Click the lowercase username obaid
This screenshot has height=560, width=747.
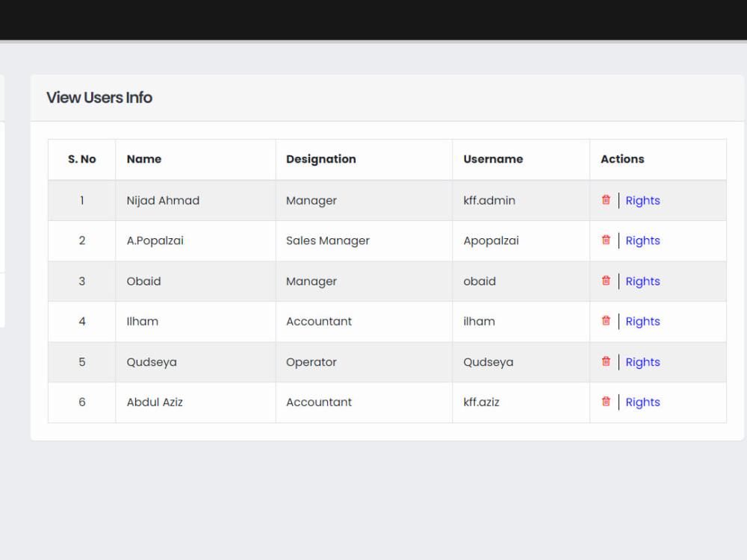point(480,281)
